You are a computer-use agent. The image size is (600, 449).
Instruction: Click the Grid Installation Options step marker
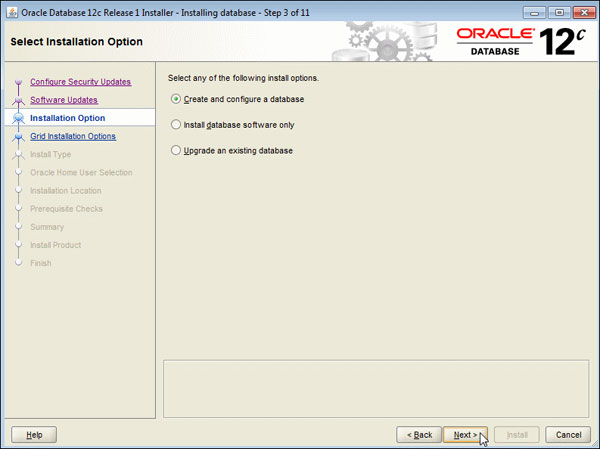click(x=18, y=136)
